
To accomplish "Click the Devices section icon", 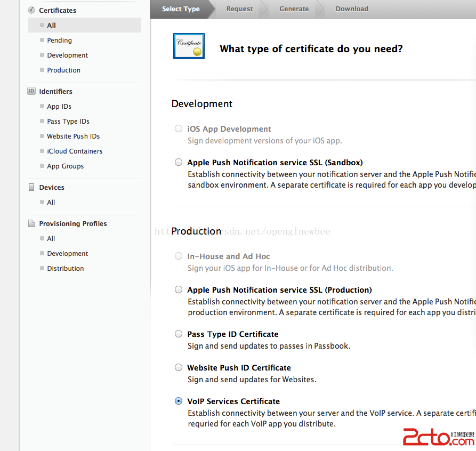I will click(31, 187).
